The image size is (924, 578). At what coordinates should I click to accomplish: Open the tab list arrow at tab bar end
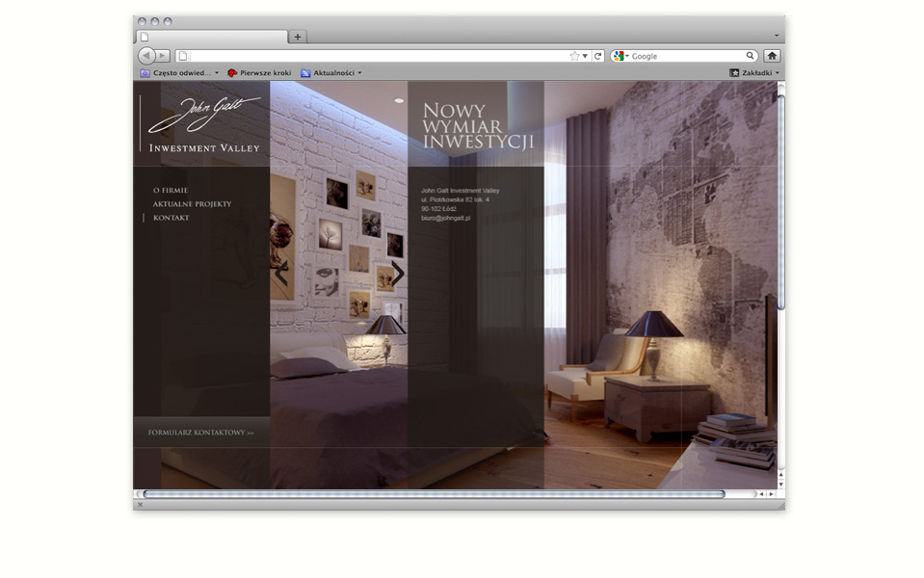coord(776,36)
